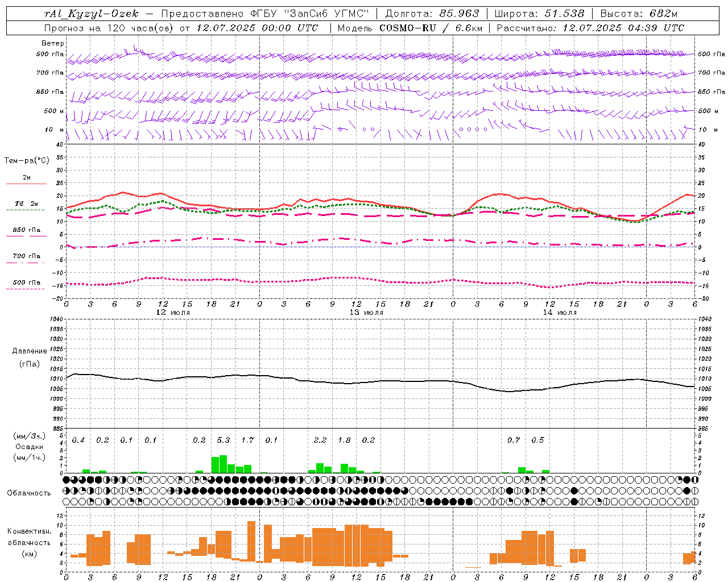The image size is (728, 582).
Task: Click the 1.7 precipitation total
Action: pos(247,440)
